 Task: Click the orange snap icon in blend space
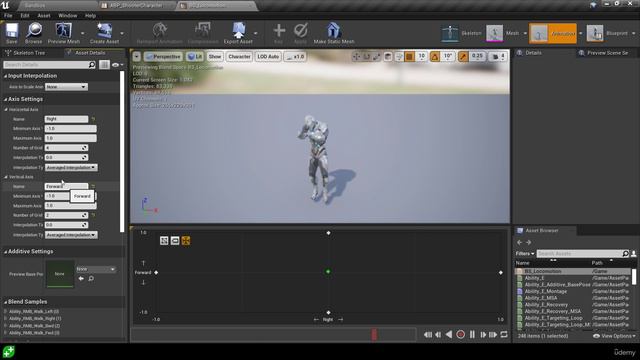pos(186,241)
